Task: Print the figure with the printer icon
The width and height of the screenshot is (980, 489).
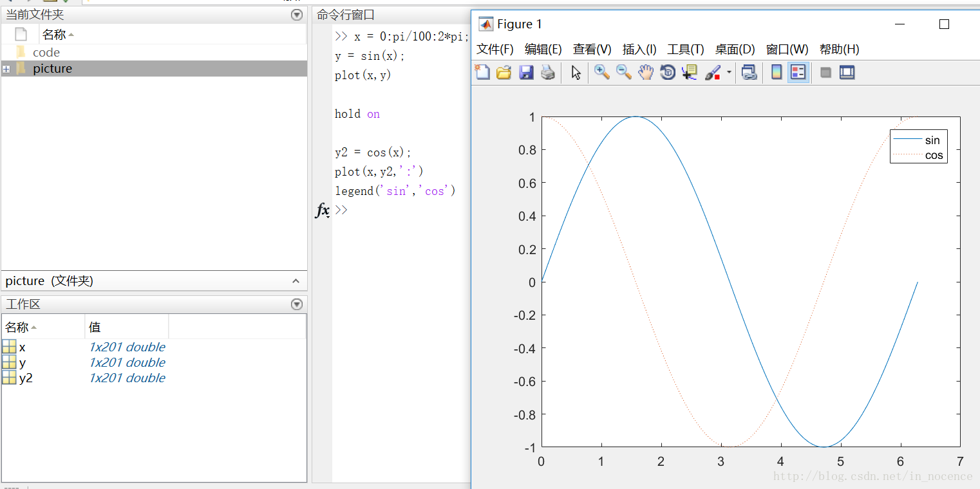Action: [x=548, y=73]
